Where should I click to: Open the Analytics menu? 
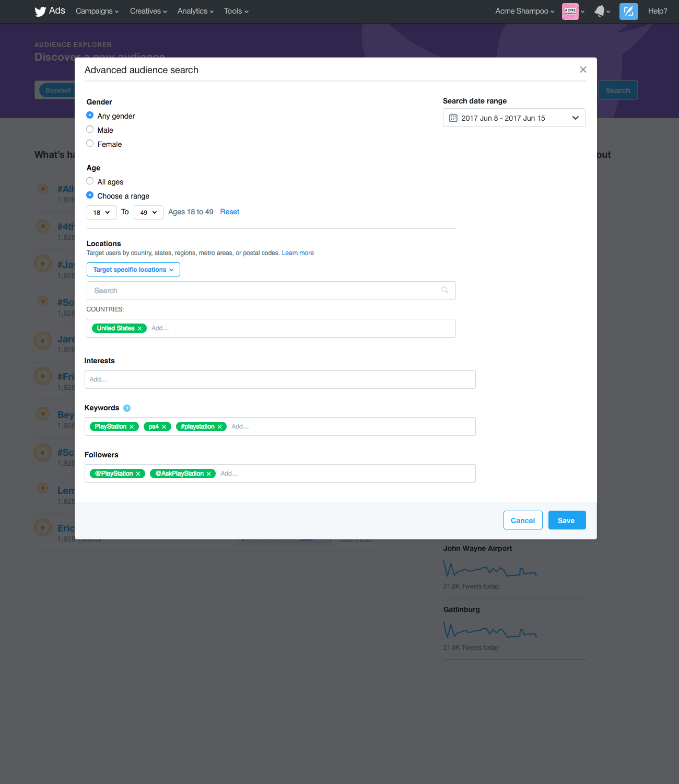point(195,11)
